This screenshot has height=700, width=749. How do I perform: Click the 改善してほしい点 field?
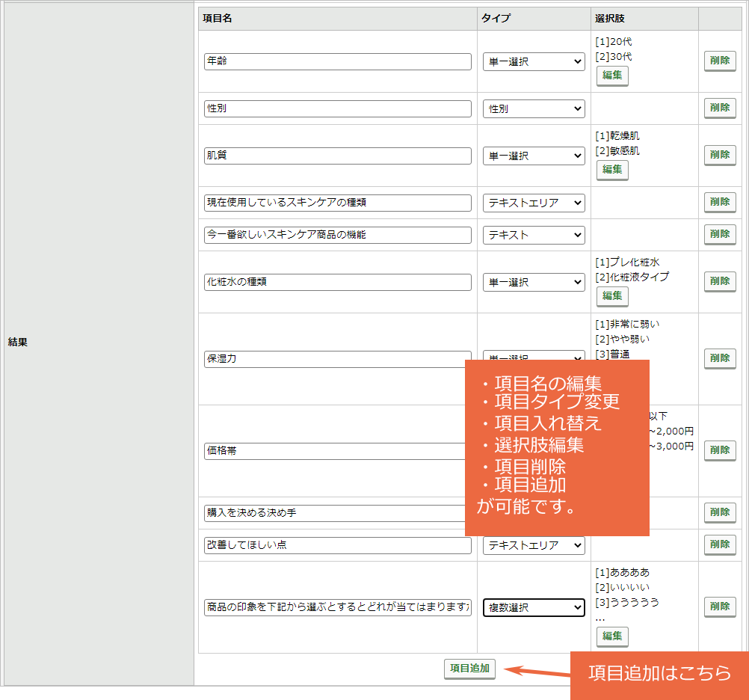pos(338,545)
